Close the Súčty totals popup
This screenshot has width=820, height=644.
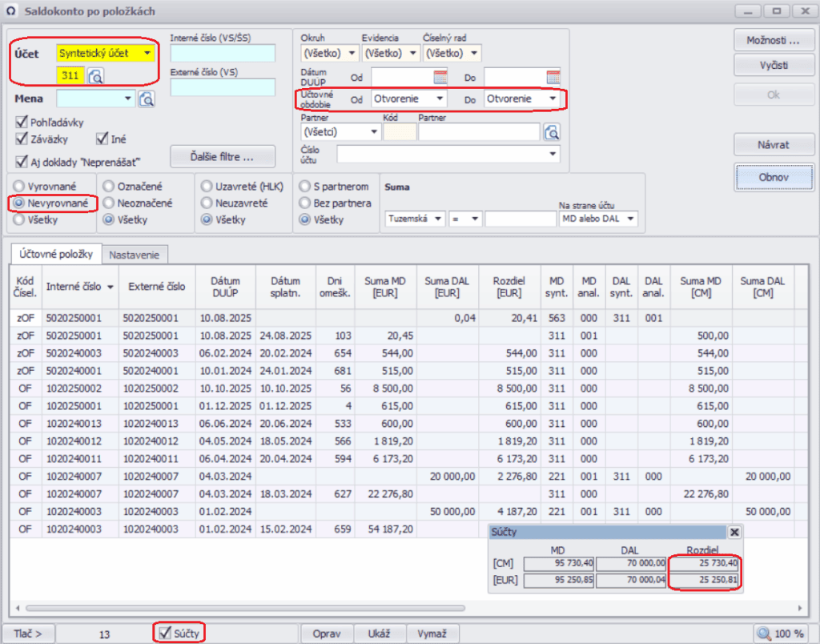coord(734,532)
